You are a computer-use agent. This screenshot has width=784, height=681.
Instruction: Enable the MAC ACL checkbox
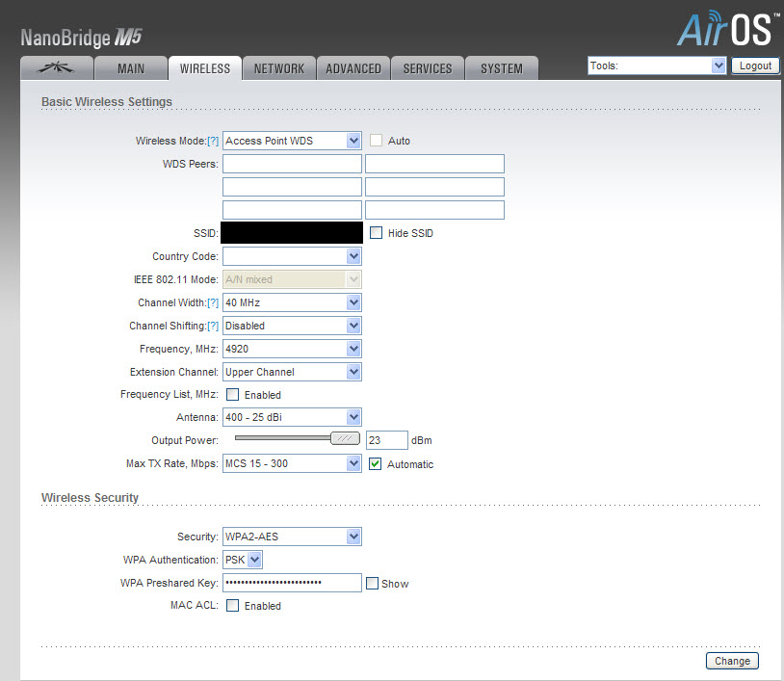click(x=232, y=605)
